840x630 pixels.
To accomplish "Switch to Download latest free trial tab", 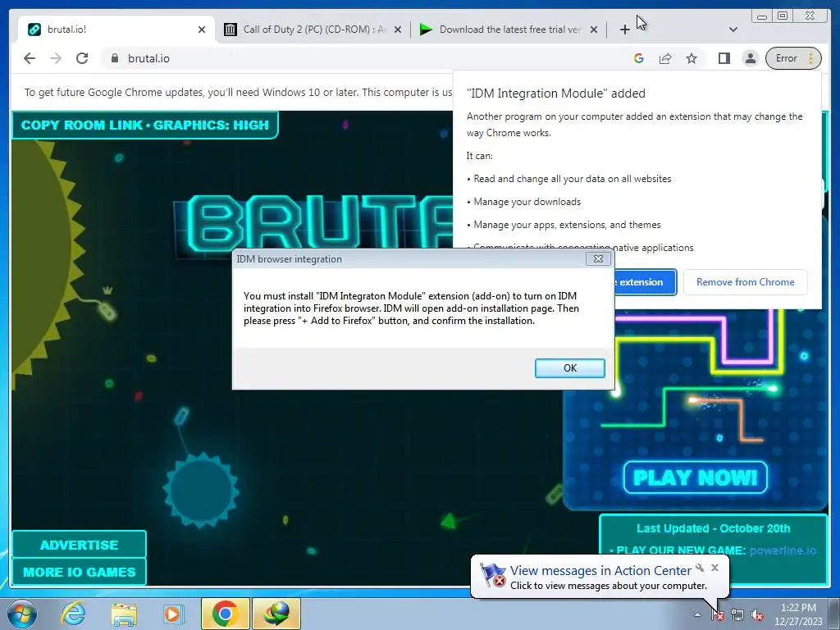I will [509, 30].
